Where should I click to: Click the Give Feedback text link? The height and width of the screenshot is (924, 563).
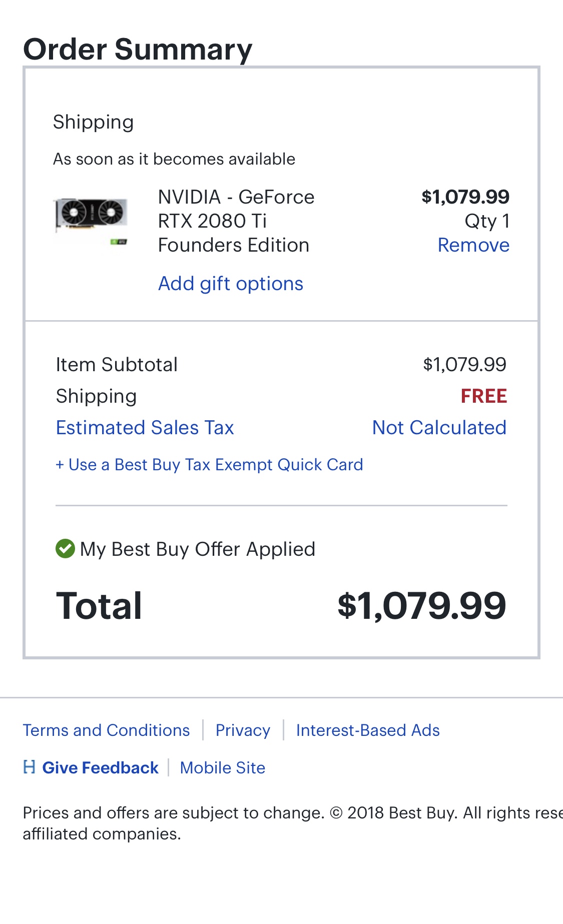tap(100, 767)
